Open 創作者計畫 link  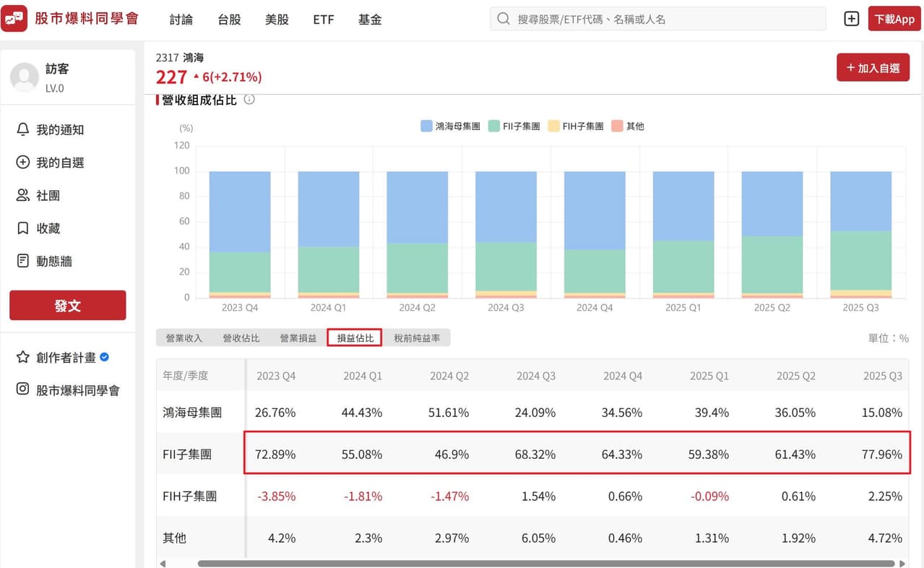(x=66, y=357)
